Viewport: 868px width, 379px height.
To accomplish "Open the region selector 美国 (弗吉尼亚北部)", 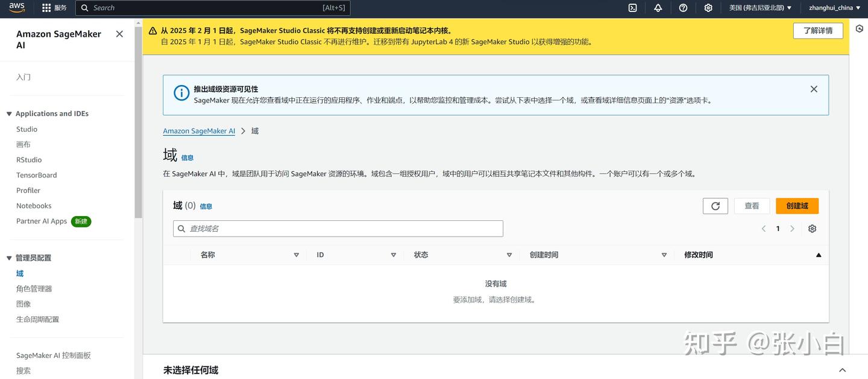I will pyautogui.click(x=761, y=8).
